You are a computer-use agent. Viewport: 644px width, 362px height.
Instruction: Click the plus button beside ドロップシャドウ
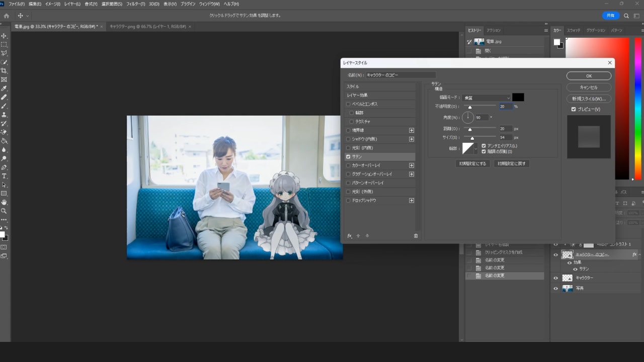tap(412, 201)
